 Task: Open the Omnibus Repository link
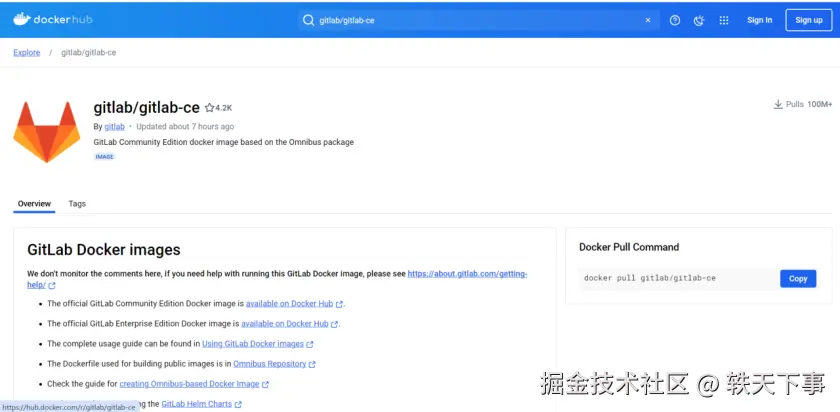coord(269,364)
